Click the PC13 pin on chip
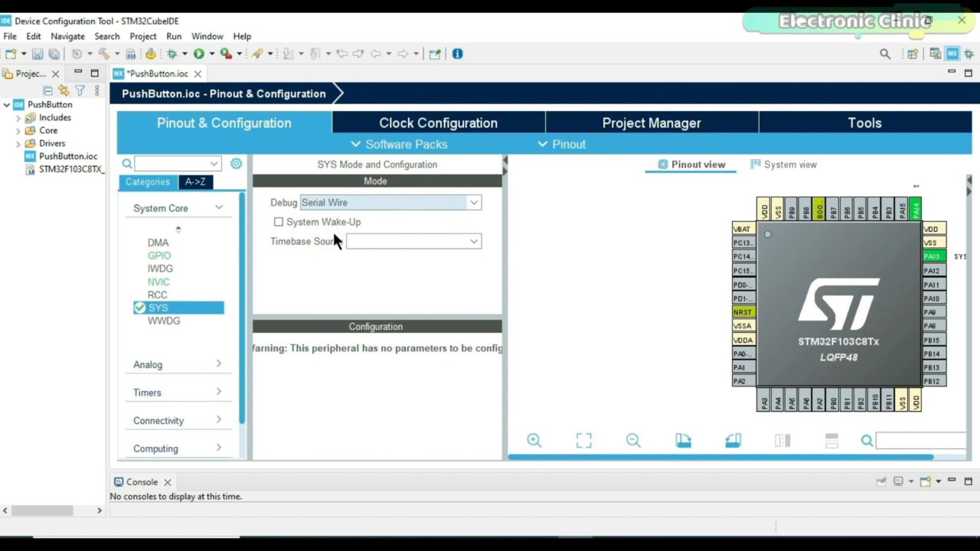980x551 pixels. pos(743,243)
